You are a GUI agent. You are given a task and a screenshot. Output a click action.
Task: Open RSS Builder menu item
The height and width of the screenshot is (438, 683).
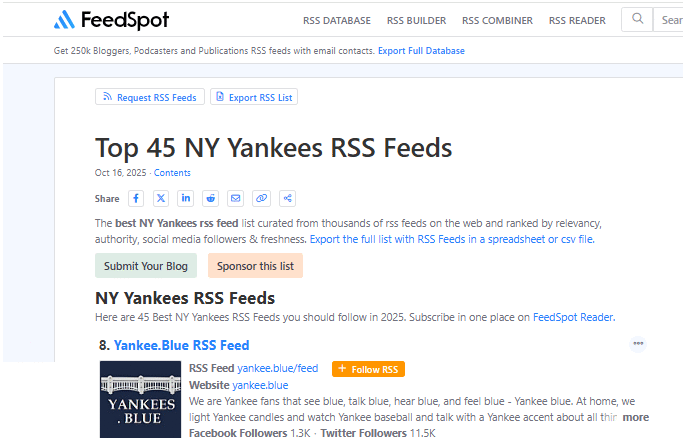[416, 20]
